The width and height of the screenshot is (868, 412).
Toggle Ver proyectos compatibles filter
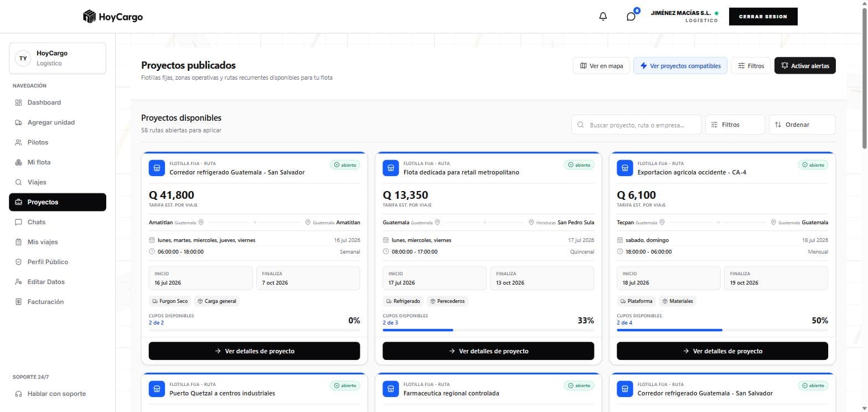[680, 66]
